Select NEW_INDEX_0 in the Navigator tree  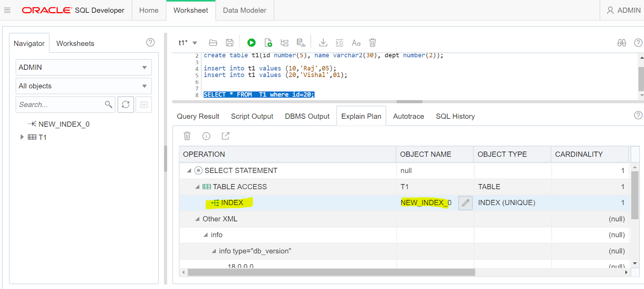pos(64,124)
